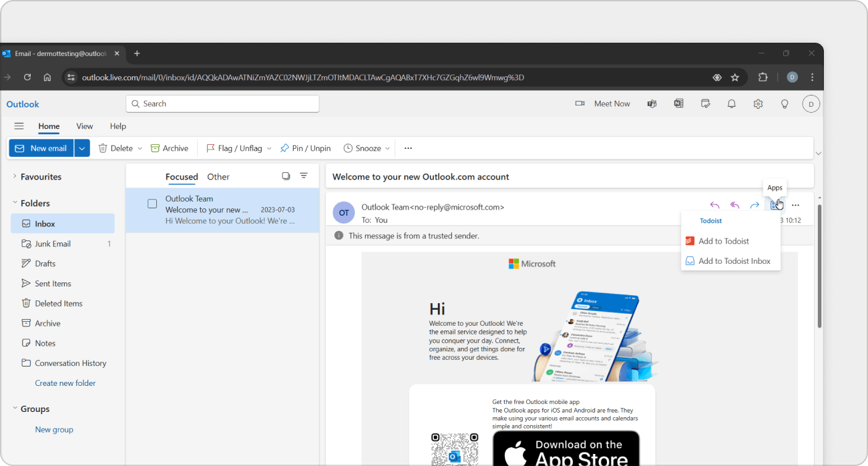
Task: Click the Forward arrow icon in message header
Action: (754, 205)
